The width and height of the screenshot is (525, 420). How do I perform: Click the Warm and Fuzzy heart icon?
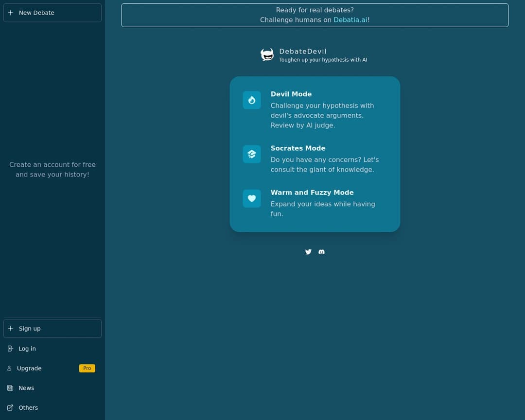[x=252, y=198]
